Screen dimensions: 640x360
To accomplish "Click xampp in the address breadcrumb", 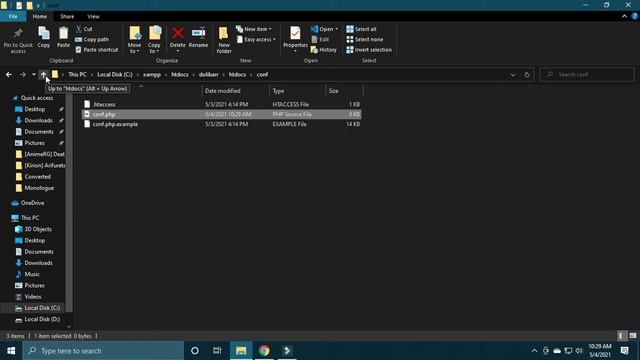I will tap(152, 75).
